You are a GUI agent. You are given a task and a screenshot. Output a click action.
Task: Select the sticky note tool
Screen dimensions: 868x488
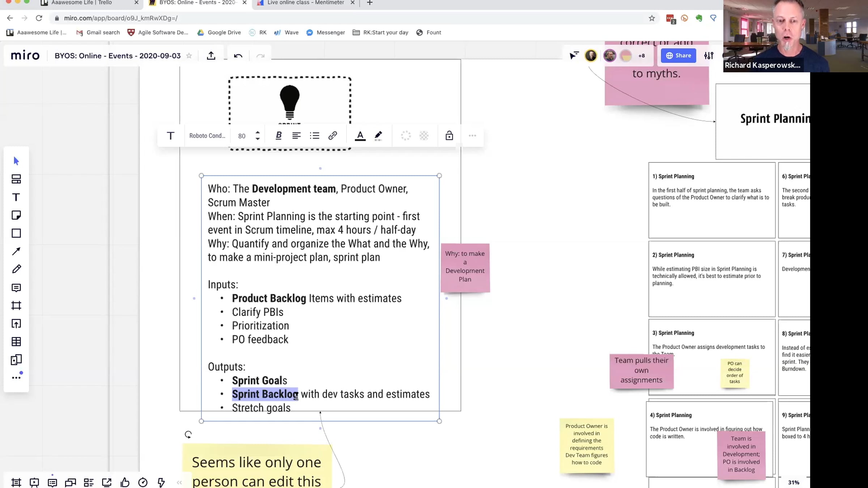[x=16, y=215]
